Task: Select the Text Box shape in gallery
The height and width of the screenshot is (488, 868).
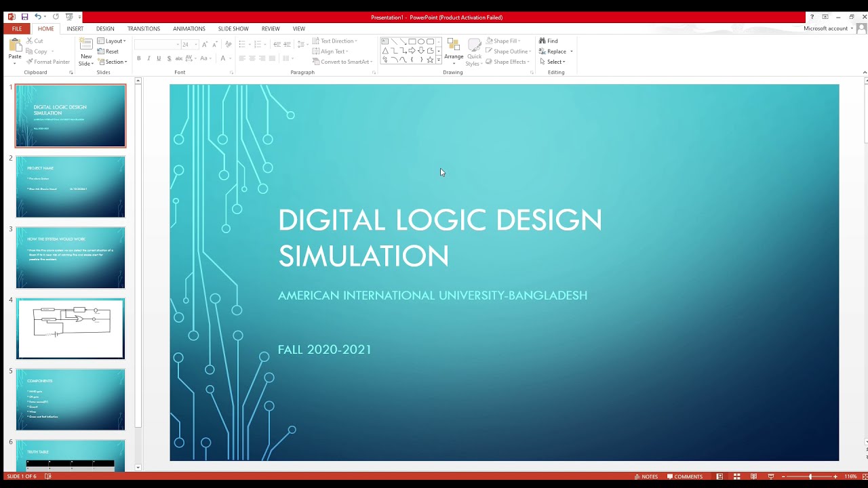Action: 385,41
